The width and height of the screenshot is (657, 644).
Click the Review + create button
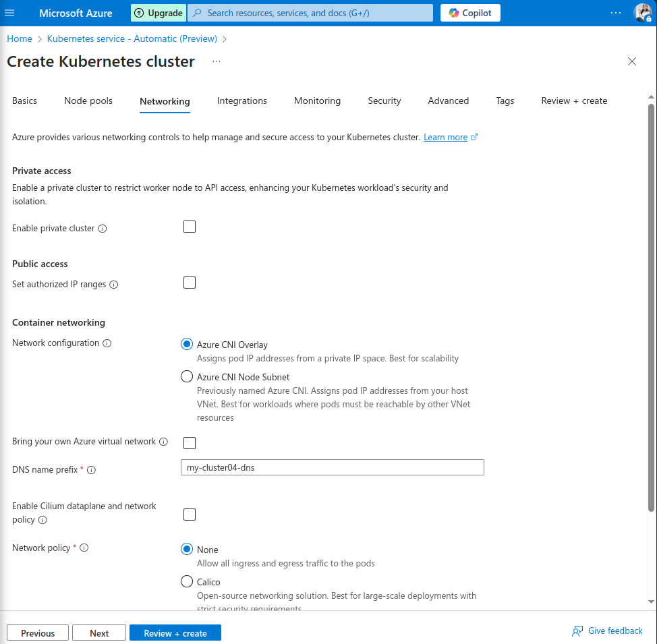(175, 633)
